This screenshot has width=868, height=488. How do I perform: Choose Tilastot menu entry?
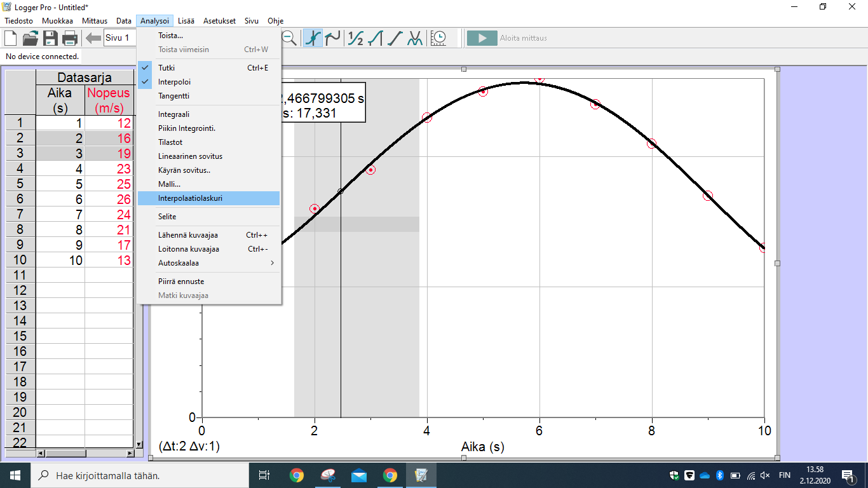tap(208, 142)
